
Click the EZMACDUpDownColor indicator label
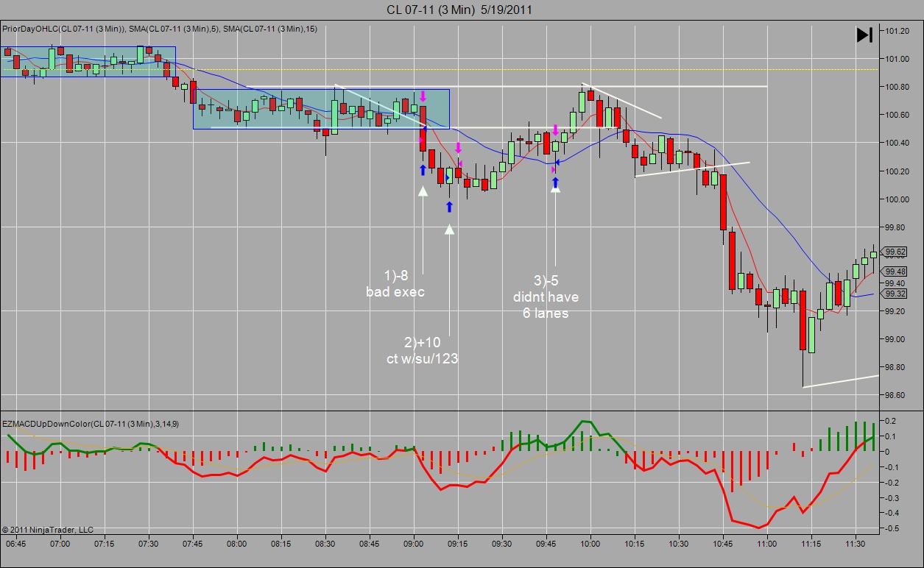pyautogui.click(x=91, y=424)
